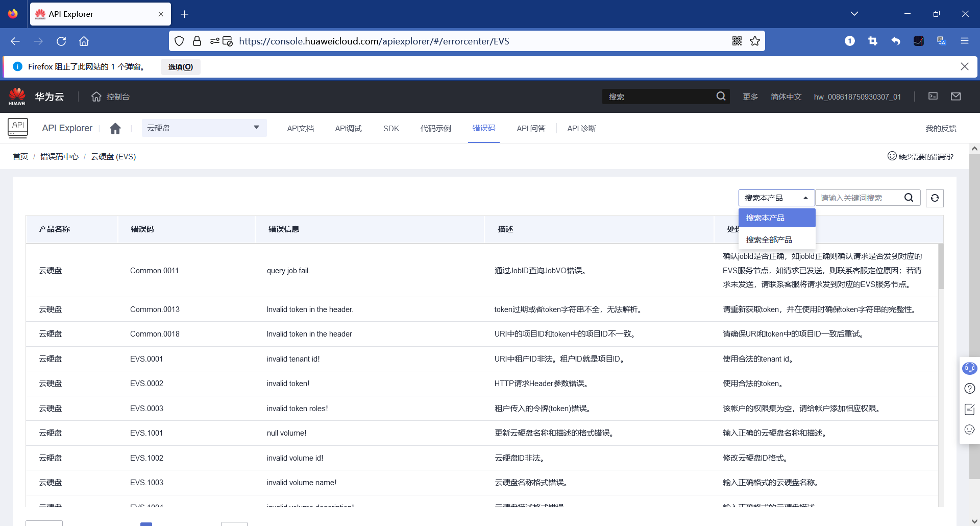This screenshot has height=526, width=980.
Task: Open the Firefox translate page icon
Action: [941, 41]
